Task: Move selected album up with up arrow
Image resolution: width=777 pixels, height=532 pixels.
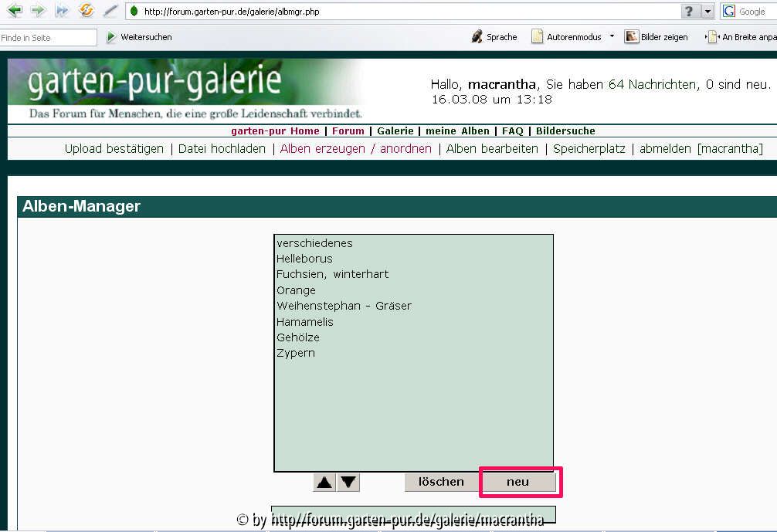Action: (x=324, y=483)
